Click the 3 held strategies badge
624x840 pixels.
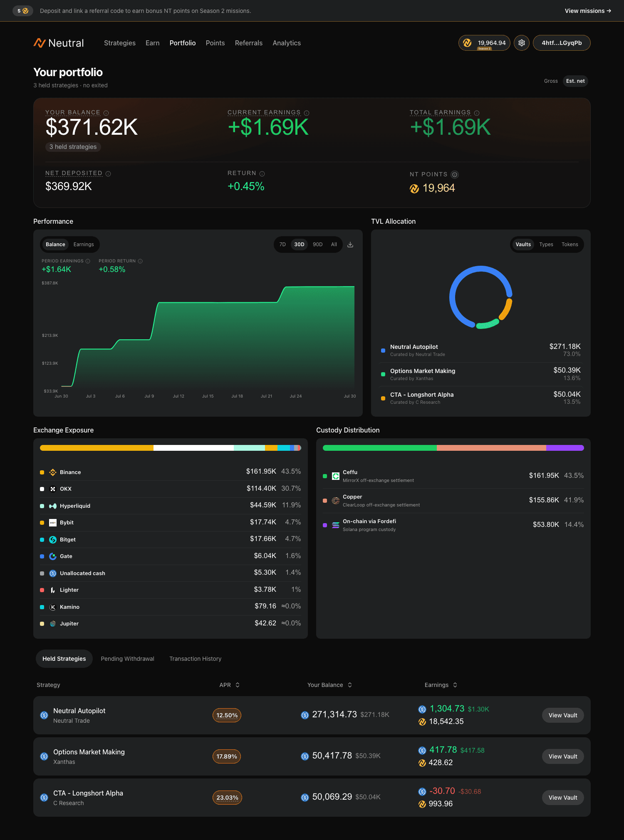[x=73, y=147]
